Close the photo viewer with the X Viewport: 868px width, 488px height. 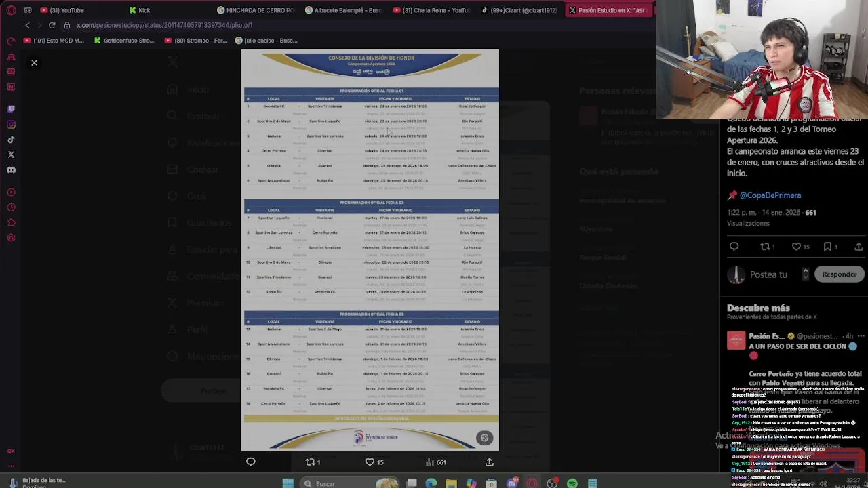pyautogui.click(x=34, y=63)
